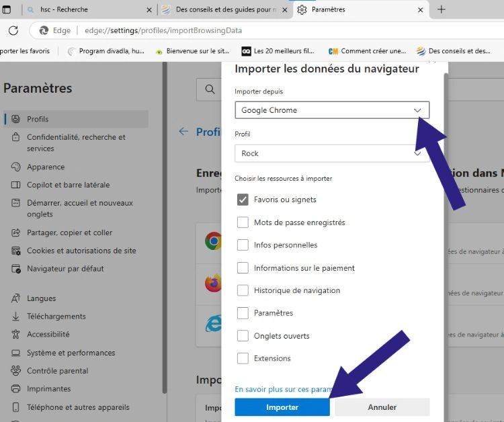Click the Firefox logo in import list

pyautogui.click(x=213, y=283)
